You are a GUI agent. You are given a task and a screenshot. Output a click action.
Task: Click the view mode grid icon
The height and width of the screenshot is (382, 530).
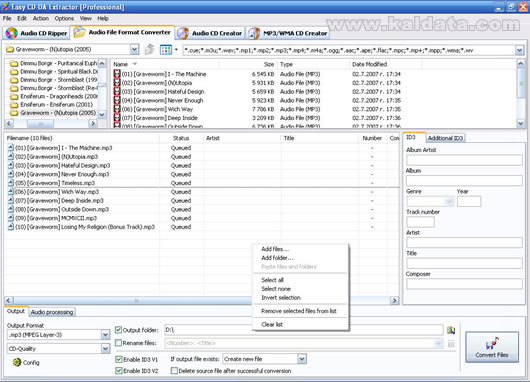pyautogui.click(x=166, y=50)
